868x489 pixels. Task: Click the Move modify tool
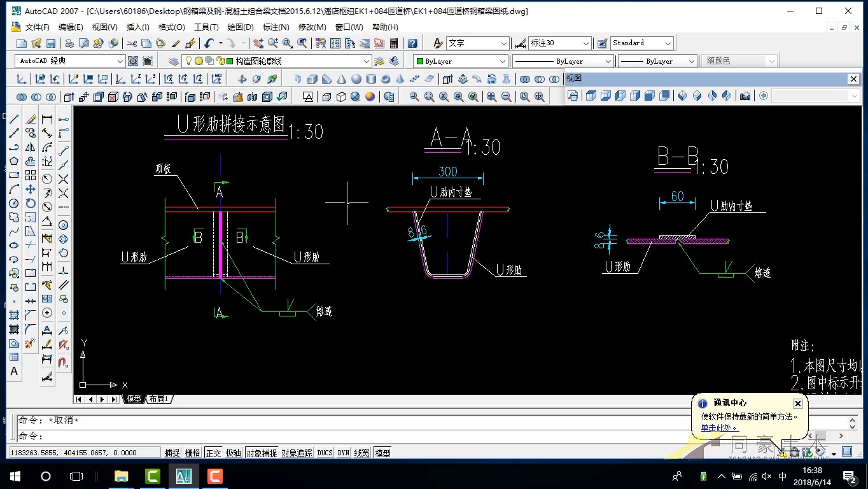pyautogui.click(x=31, y=189)
